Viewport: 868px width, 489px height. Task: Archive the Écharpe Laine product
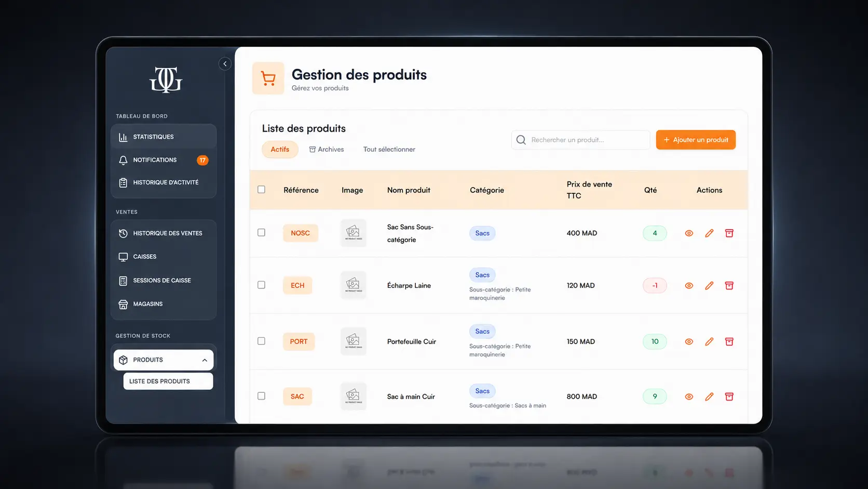(x=729, y=286)
